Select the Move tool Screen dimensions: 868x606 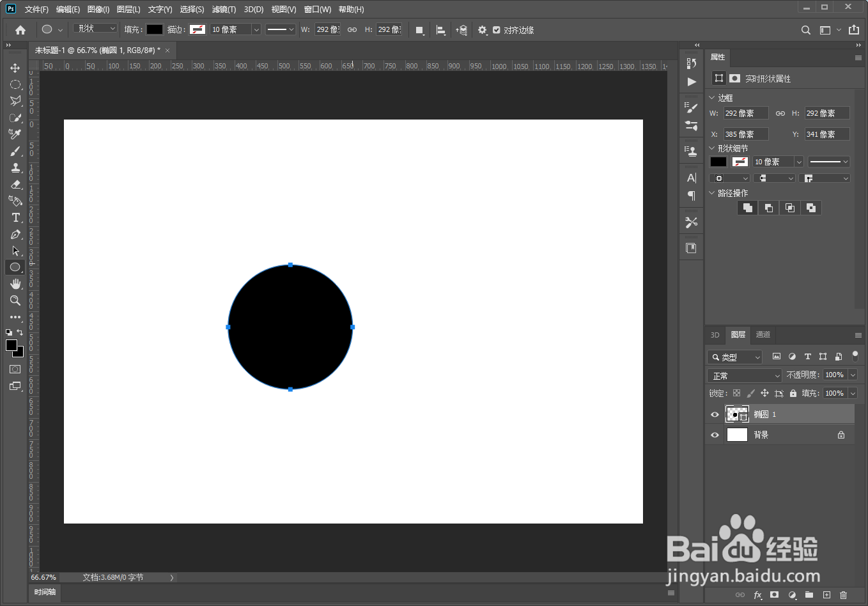coord(15,68)
